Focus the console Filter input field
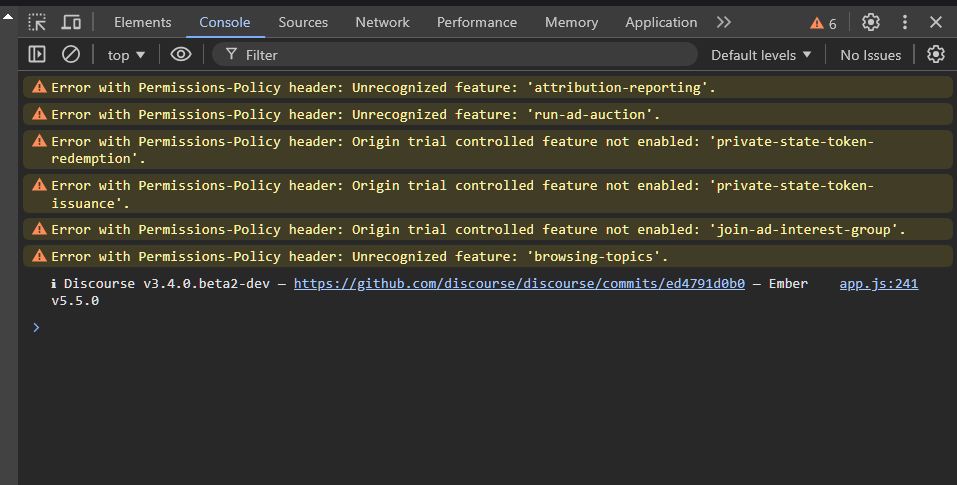Image resolution: width=957 pixels, height=485 pixels. click(455, 55)
